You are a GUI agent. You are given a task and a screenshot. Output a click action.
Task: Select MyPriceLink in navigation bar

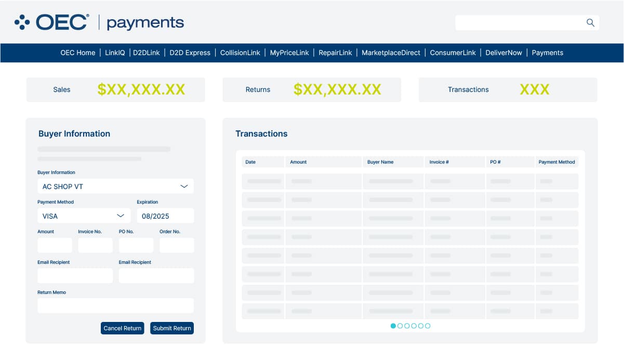pyautogui.click(x=289, y=52)
